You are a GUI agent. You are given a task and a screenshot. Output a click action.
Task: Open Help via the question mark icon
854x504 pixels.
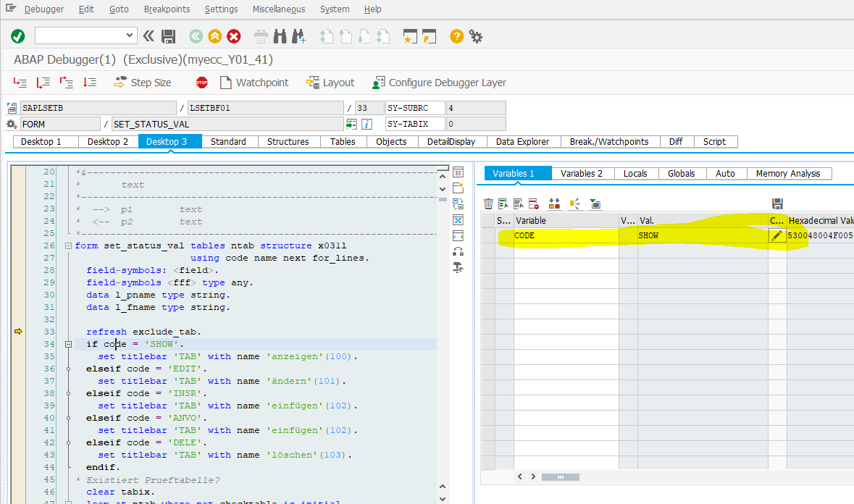456,35
